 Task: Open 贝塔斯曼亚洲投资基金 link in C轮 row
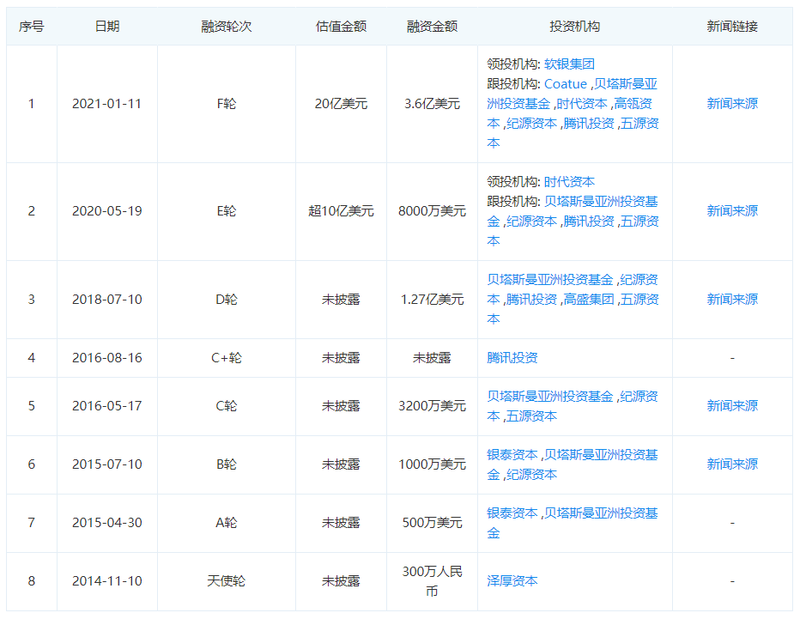click(549, 397)
